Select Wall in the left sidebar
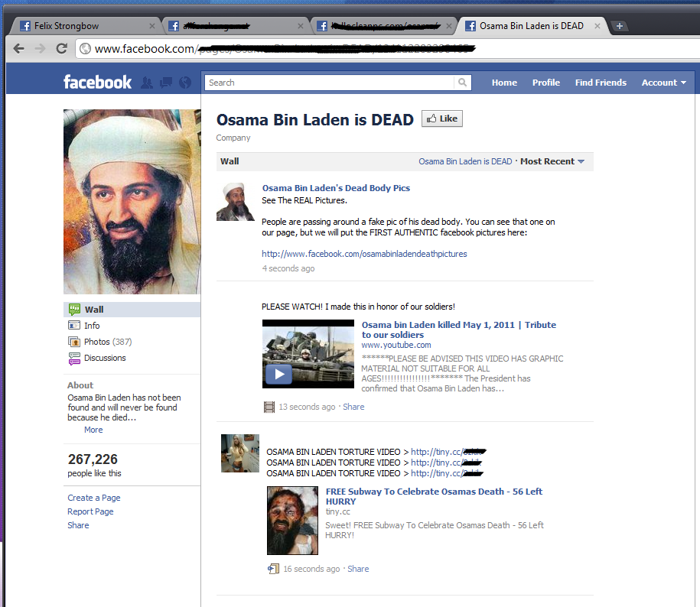The image size is (700, 607). [132, 310]
